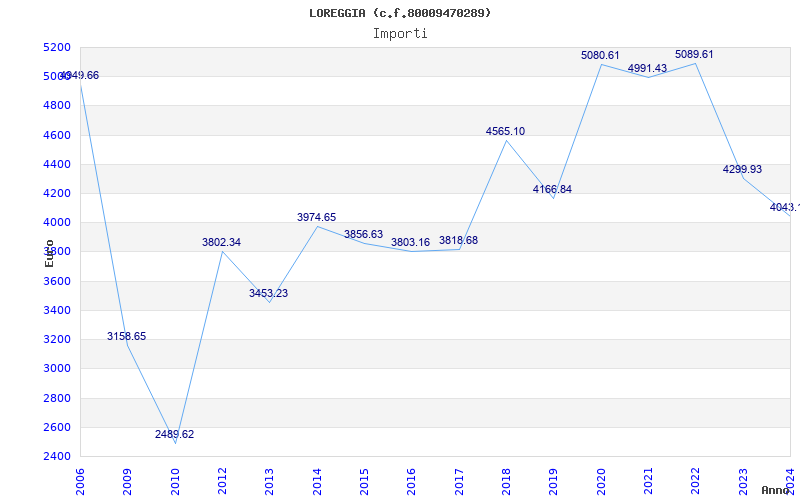This screenshot has width=800, height=500.
Task: Click the y-axis tick 4800
Action: pyautogui.click(x=57, y=106)
